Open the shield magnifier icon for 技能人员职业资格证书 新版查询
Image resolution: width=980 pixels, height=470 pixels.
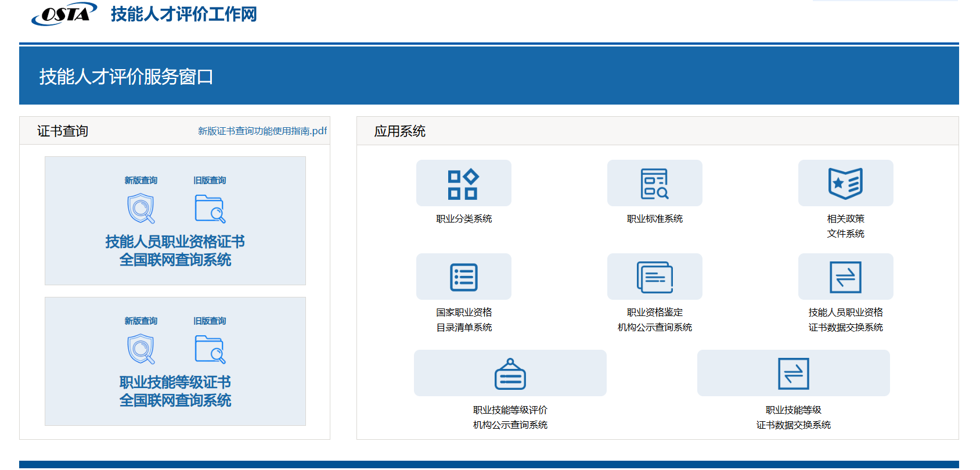point(141,209)
